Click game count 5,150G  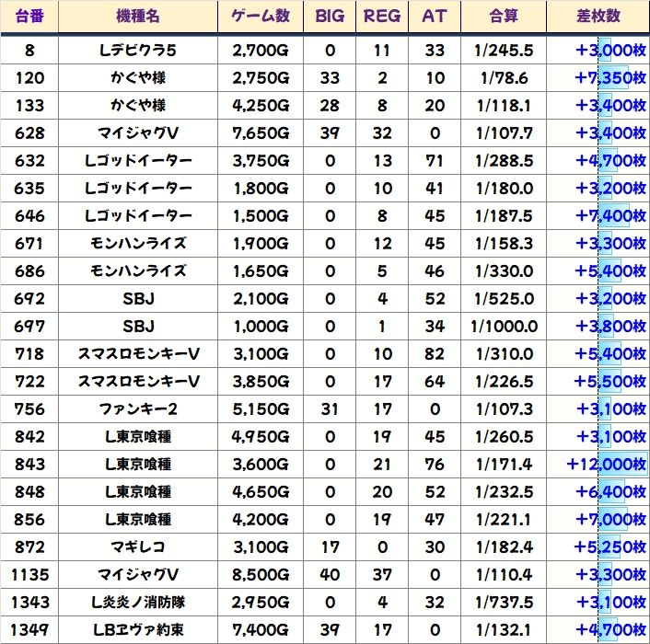261,409
